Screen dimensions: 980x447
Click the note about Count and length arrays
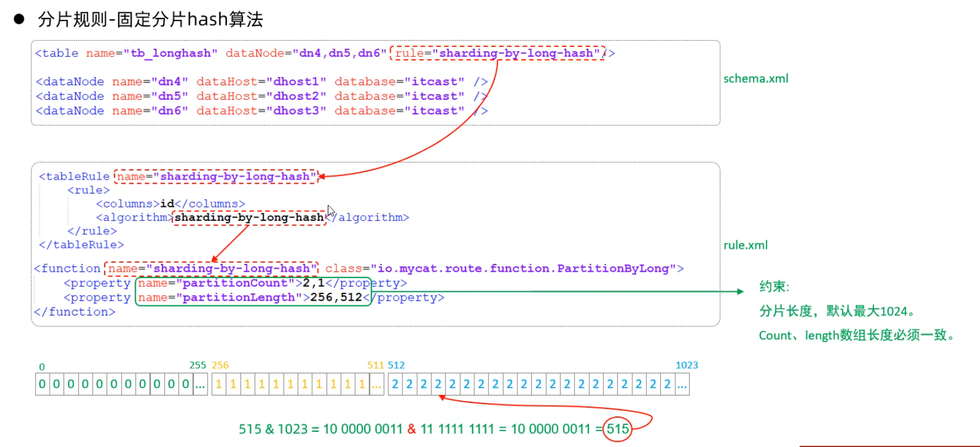(x=857, y=335)
